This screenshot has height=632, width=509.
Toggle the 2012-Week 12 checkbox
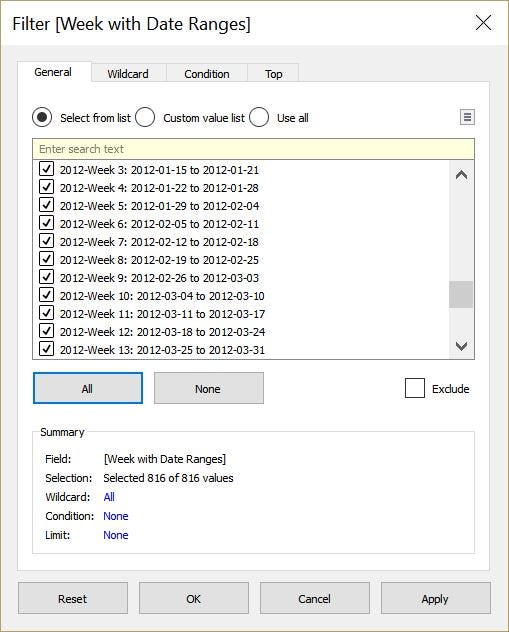(x=46, y=331)
